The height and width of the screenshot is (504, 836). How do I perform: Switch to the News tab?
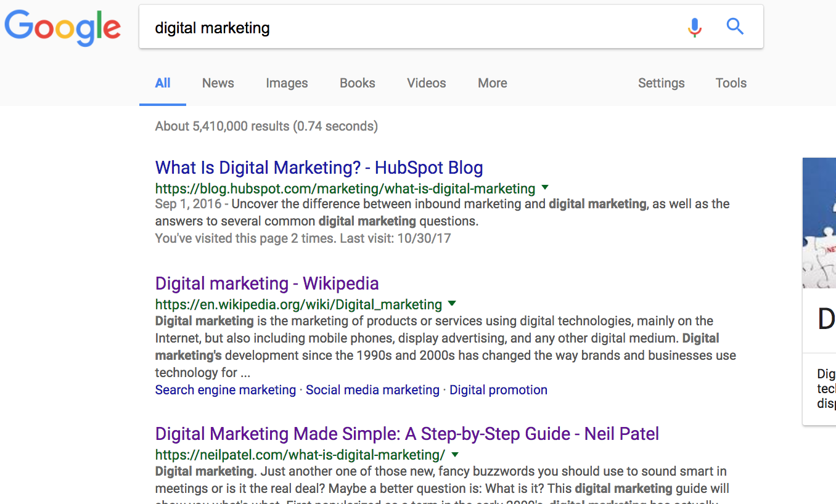click(218, 83)
